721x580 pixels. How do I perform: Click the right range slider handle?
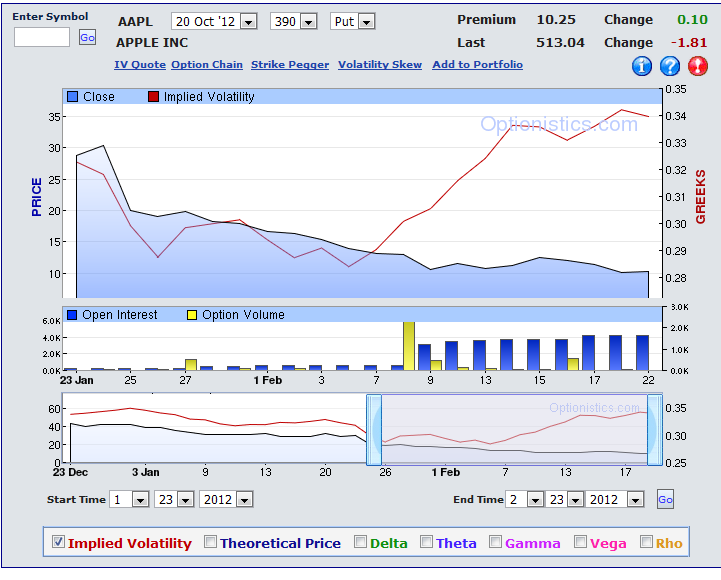point(655,429)
